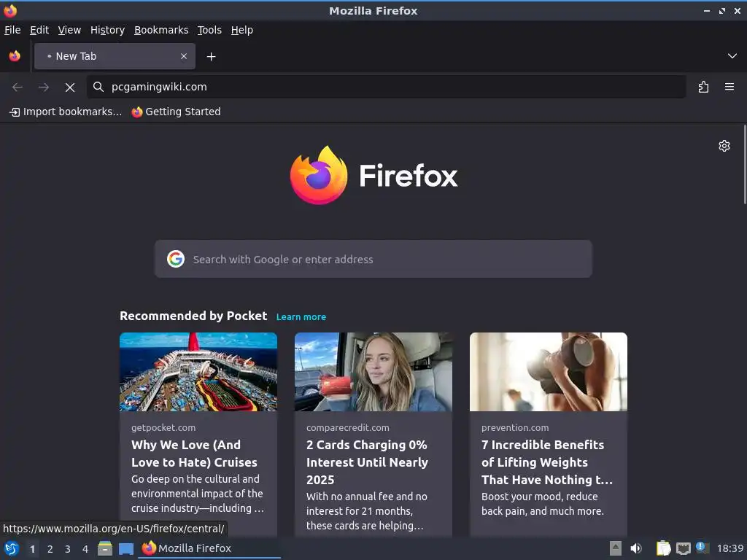
Task: Click the blue show desktop taskbar icon
Action: click(x=125, y=549)
